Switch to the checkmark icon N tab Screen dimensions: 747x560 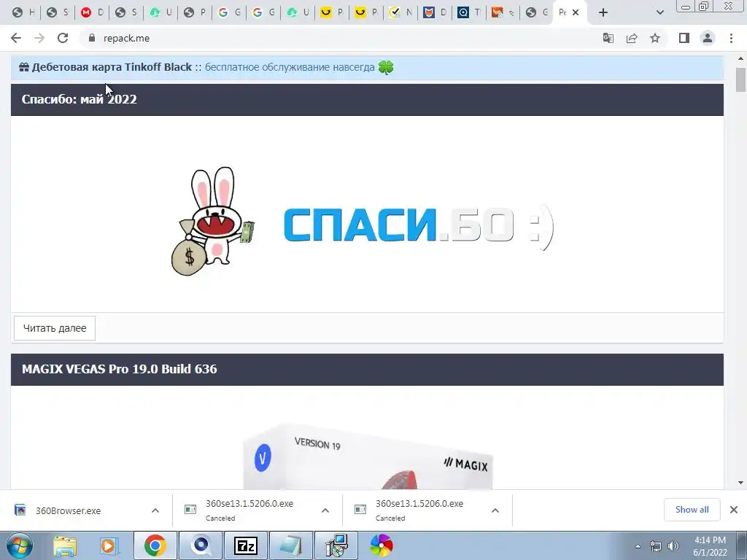point(401,12)
